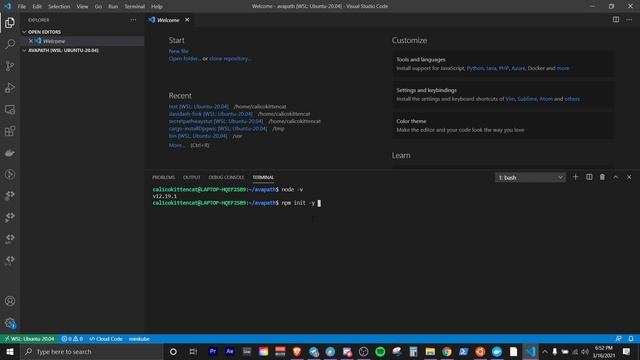This screenshot has width=640, height=360.
Task: Open the Selection menu
Action: point(59,6)
